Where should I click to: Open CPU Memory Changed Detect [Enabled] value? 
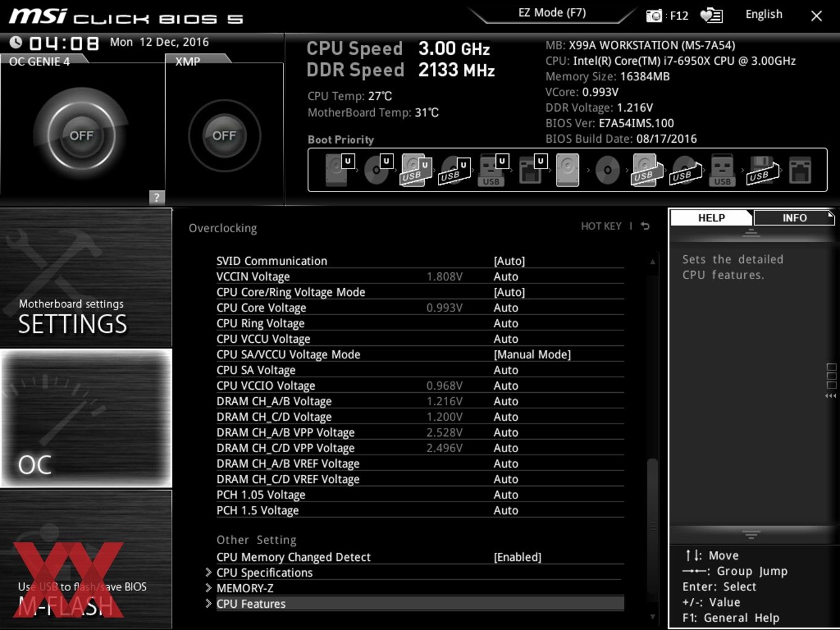click(518, 557)
